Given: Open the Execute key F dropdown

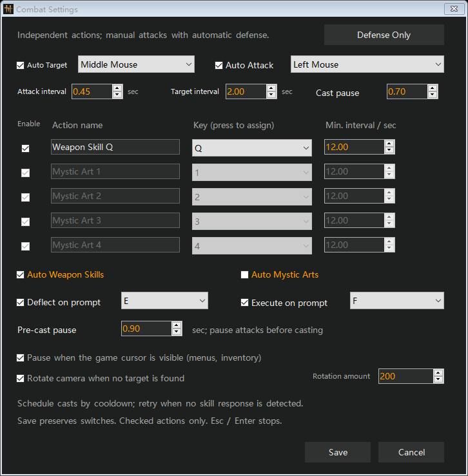Looking at the screenshot, I should 397,301.
